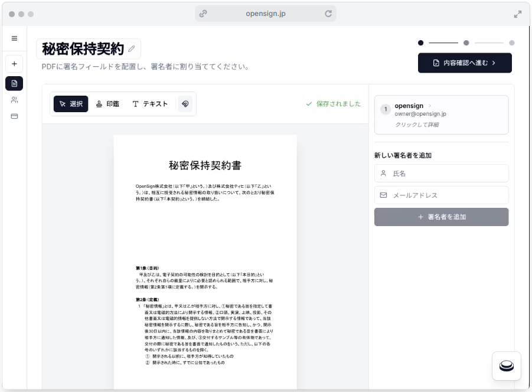Click the 第1条(目的) heading in the document

pos(147,268)
